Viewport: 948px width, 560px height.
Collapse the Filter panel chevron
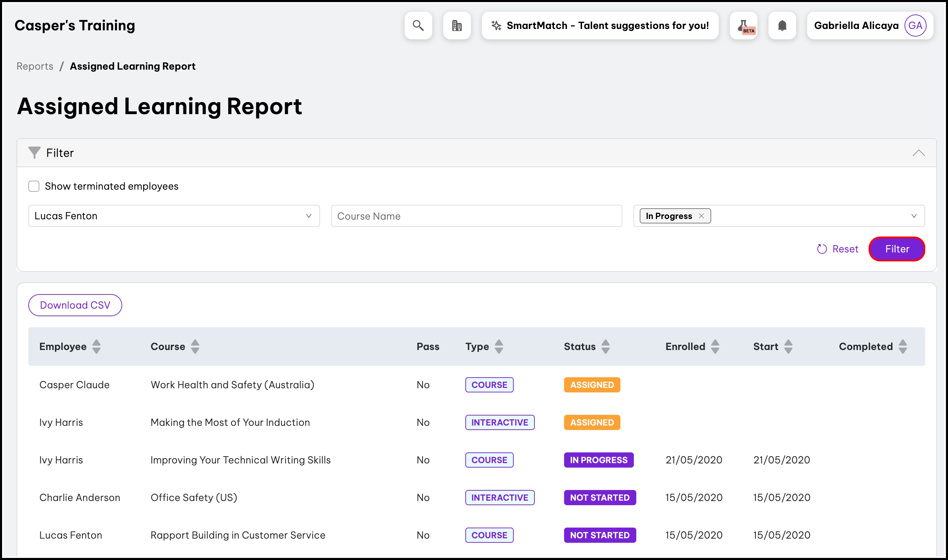coord(919,153)
